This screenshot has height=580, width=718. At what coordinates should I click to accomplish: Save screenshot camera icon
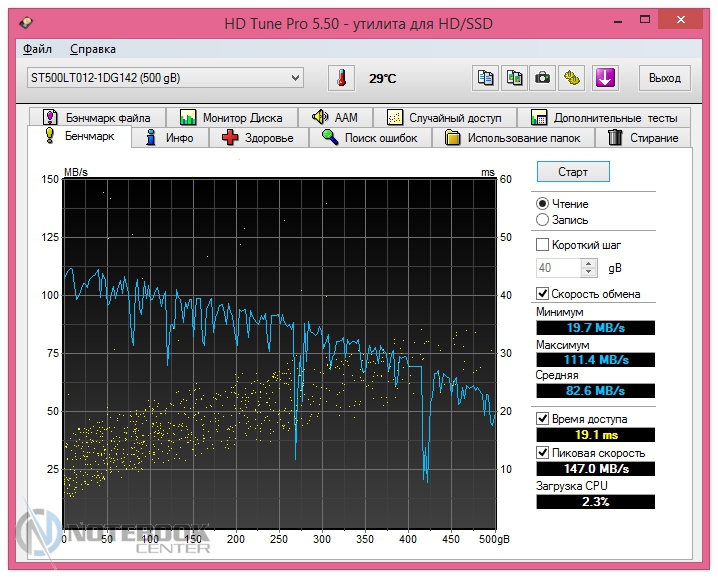click(543, 78)
